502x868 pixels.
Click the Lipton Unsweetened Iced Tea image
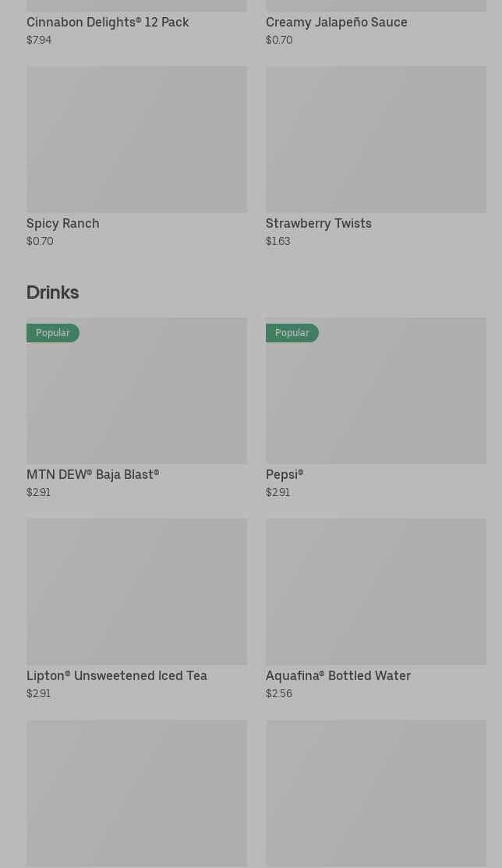click(x=136, y=591)
